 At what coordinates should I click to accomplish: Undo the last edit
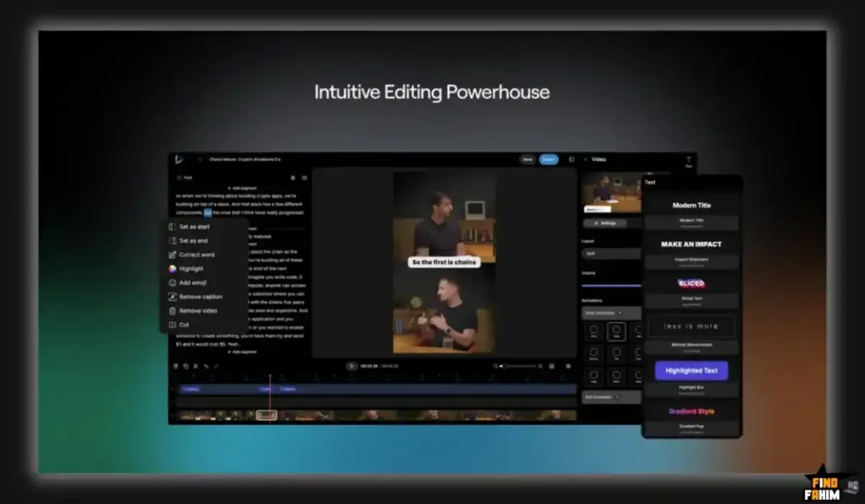[205, 366]
